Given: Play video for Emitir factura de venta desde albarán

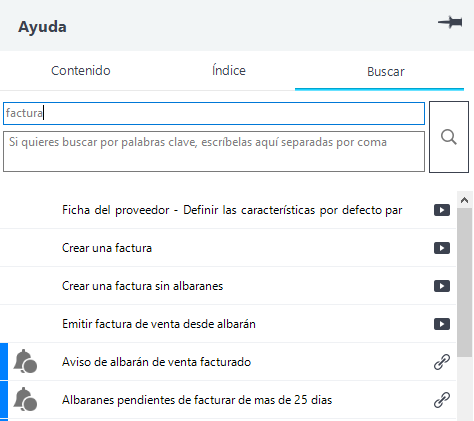Looking at the screenshot, I should 442,324.
